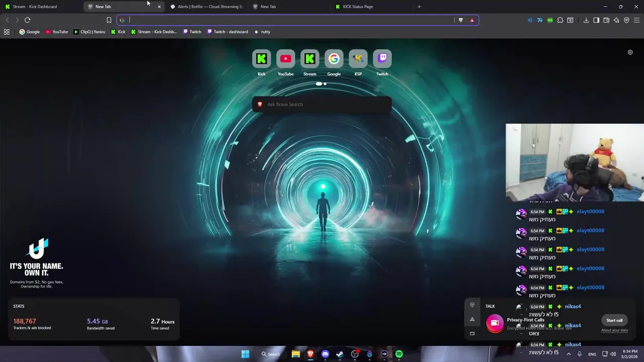
Task: Click the Brave Shields lion icon
Action: point(460,20)
